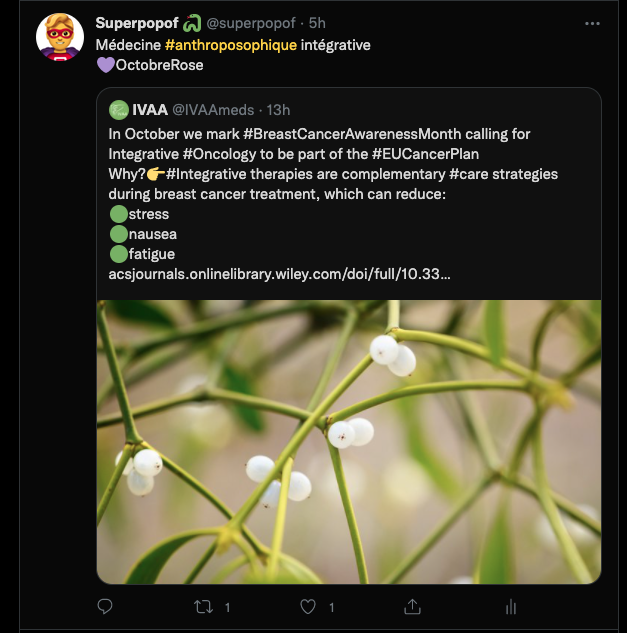Open the Superpopof display name profile
This screenshot has height=633, width=627.
tap(135, 23)
